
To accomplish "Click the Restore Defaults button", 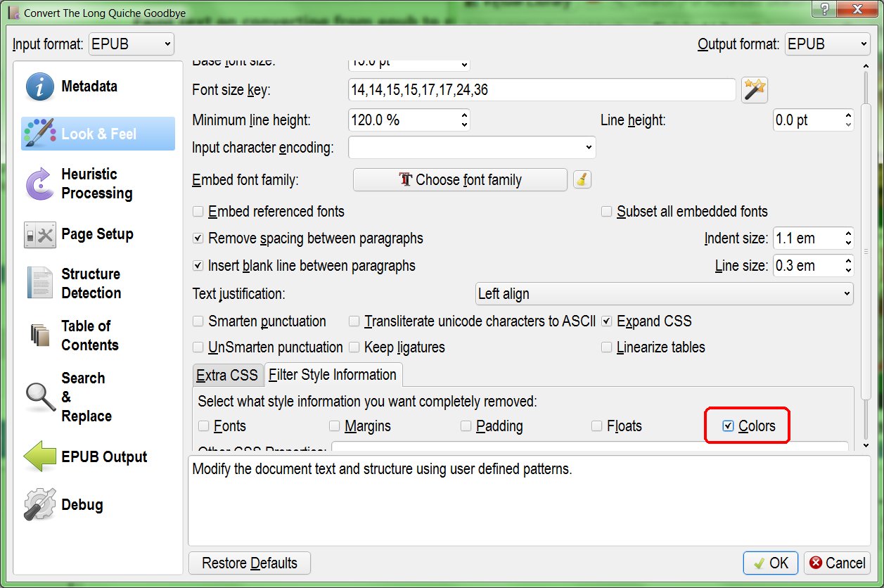I will [250, 563].
